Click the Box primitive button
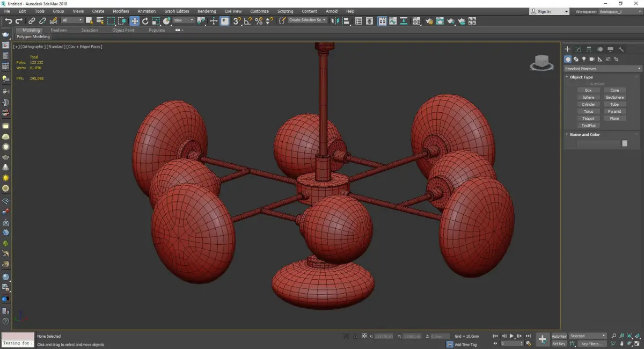644x349 pixels. point(589,90)
